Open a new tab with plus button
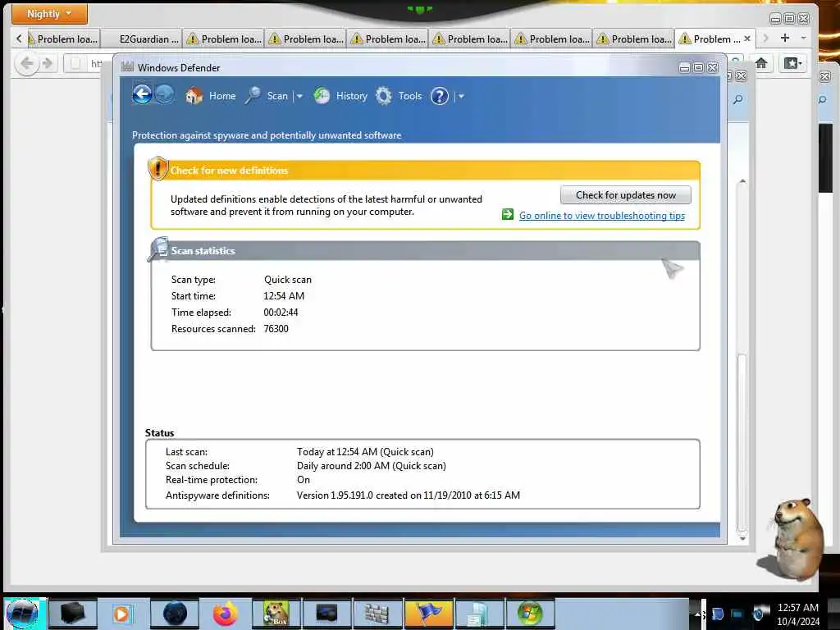 tap(785, 38)
